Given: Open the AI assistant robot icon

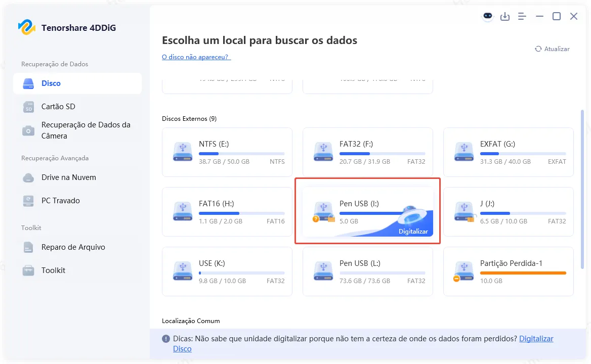Looking at the screenshot, I should (x=487, y=16).
